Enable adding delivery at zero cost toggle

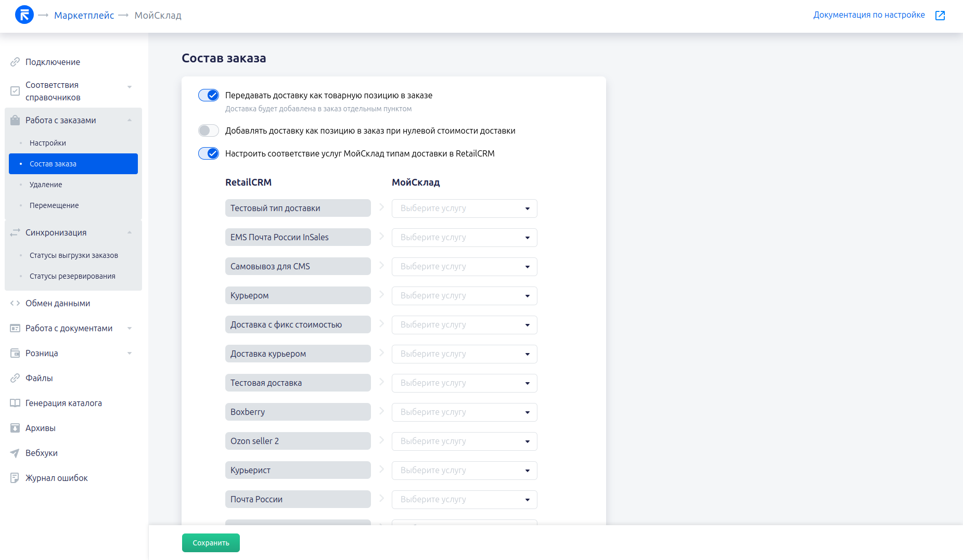[209, 131]
